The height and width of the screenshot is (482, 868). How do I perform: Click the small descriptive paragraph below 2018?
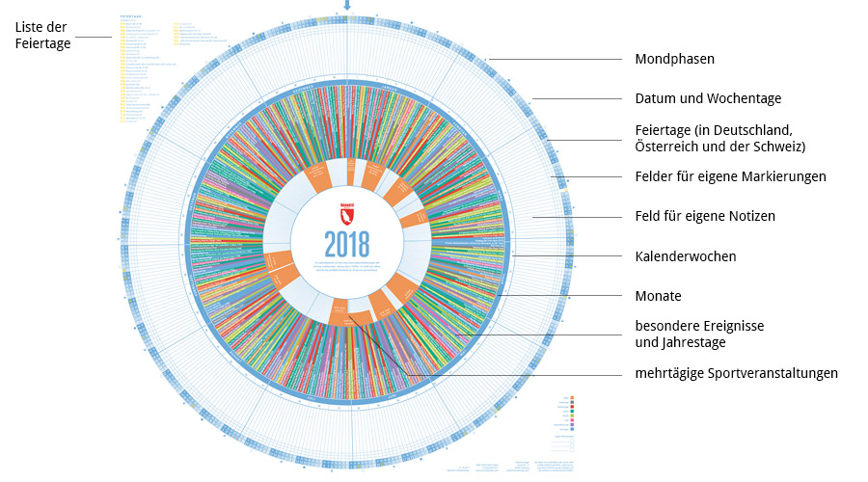pyautogui.click(x=346, y=265)
